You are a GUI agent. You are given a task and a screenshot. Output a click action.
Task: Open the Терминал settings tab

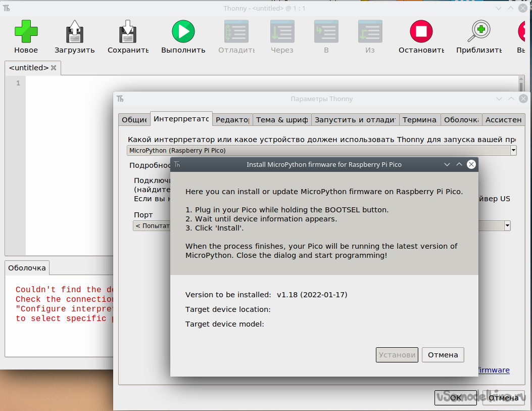420,120
